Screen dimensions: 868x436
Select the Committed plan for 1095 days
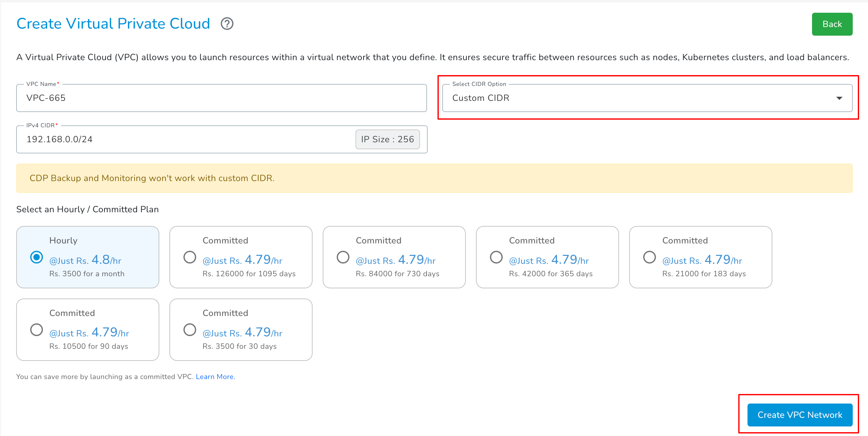[190, 257]
